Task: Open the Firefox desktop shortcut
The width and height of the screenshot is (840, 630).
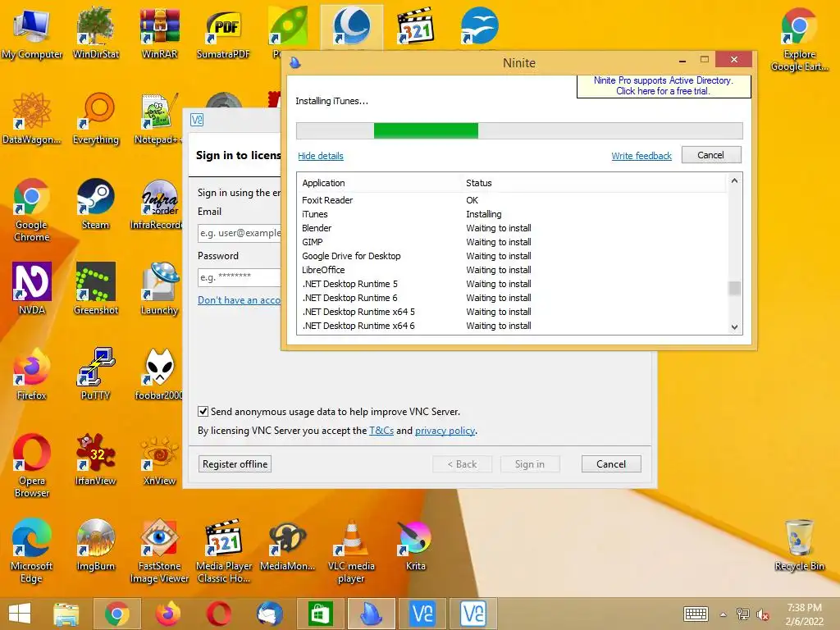Action: point(32,374)
